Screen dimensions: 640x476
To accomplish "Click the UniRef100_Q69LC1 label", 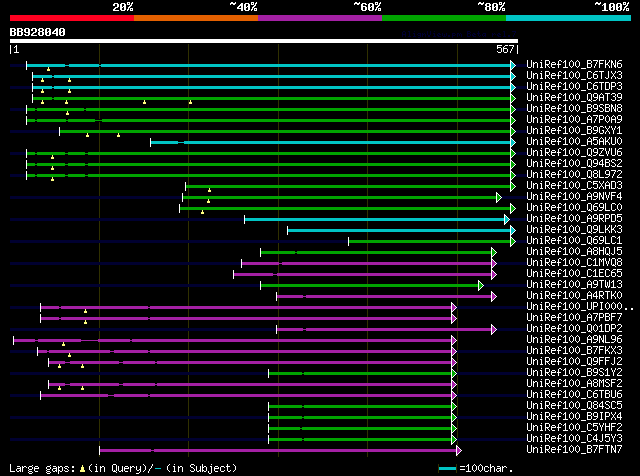I will 574,241.
